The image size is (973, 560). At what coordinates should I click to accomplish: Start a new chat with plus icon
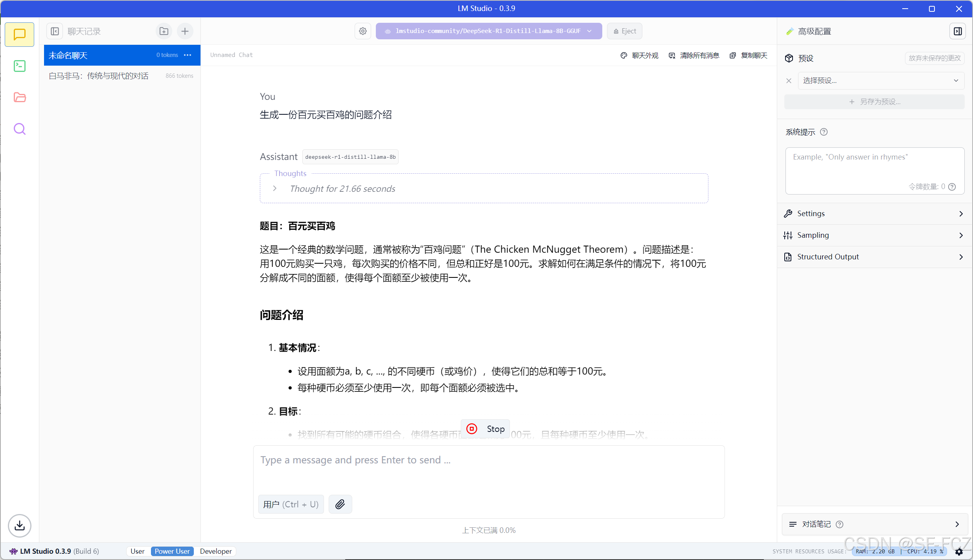[x=185, y=31]
